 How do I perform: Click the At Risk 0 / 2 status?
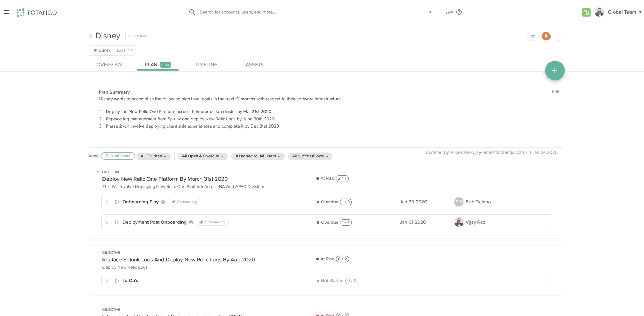coord(332,259)
